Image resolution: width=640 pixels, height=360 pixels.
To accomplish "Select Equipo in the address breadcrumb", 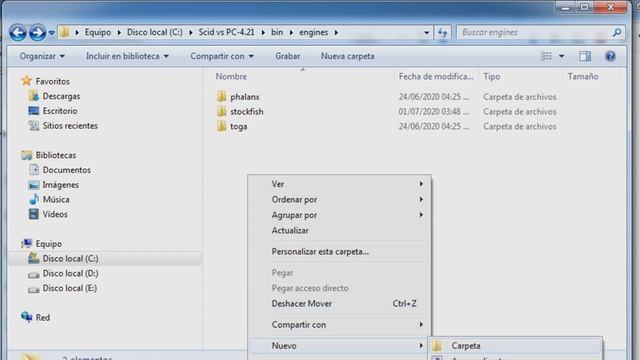I will (98, 32).
